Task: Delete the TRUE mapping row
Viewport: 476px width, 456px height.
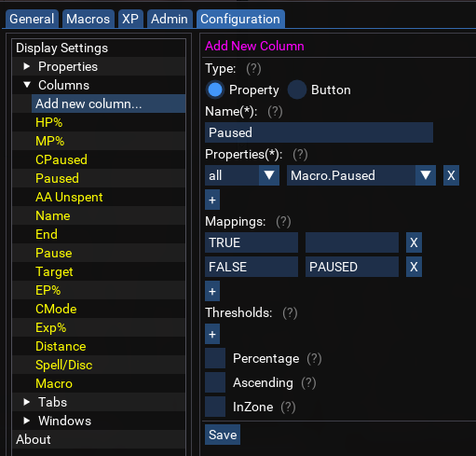Action: click(x=414, y=242)
